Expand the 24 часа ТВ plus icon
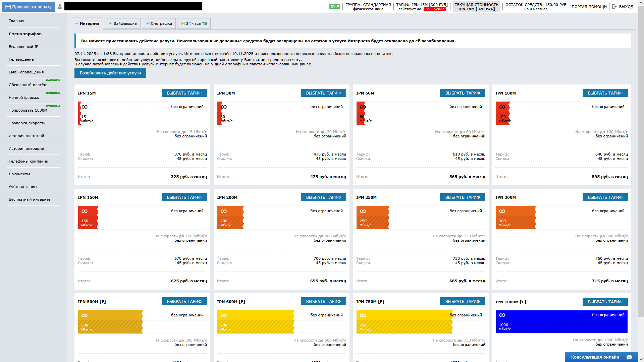 pos(183,23)
